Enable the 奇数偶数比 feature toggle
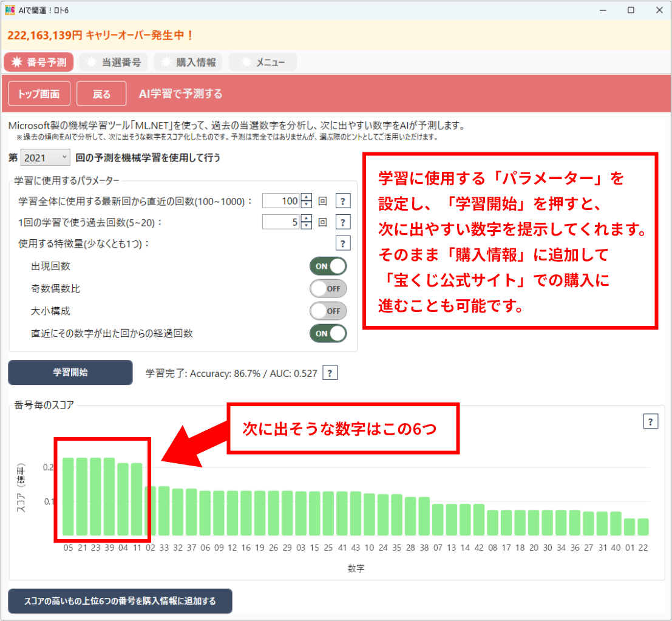 pyautogui.click(x=328, y=288)
